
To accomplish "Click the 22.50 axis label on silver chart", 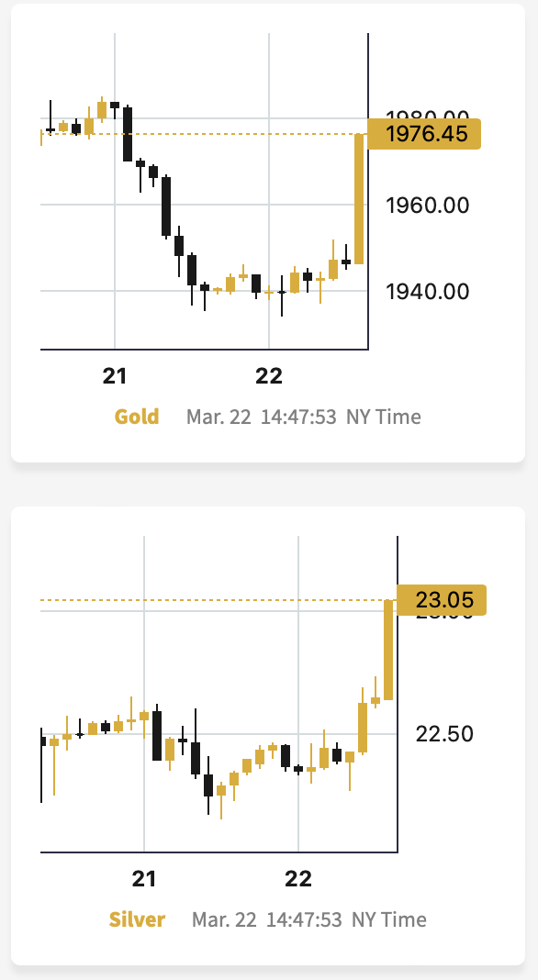I will point(444,734).
